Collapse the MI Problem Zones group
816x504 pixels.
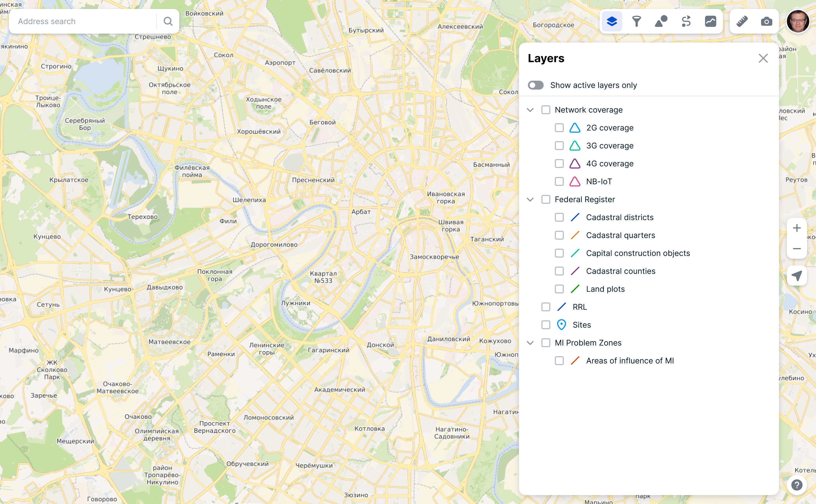[530, 343]
